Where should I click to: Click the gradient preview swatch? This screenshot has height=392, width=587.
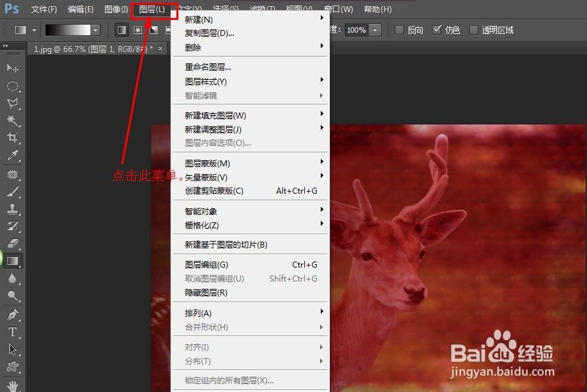tap(67, 30)
